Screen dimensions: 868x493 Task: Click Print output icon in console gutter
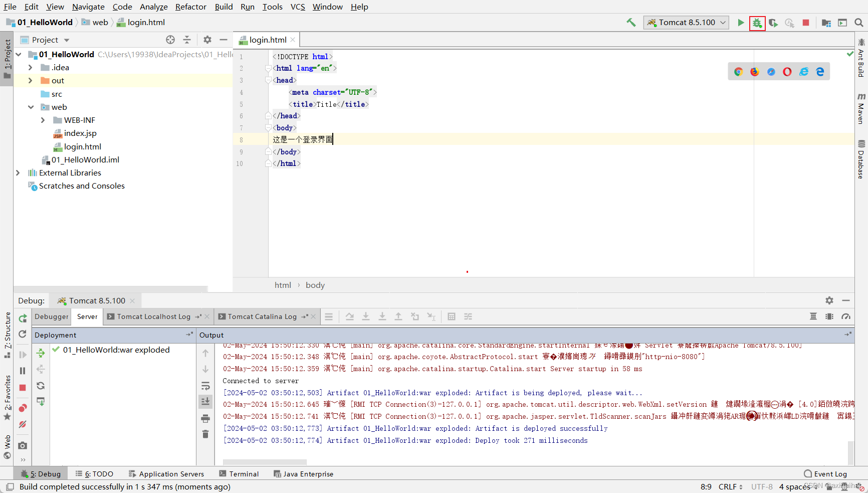tap(205, 418)
